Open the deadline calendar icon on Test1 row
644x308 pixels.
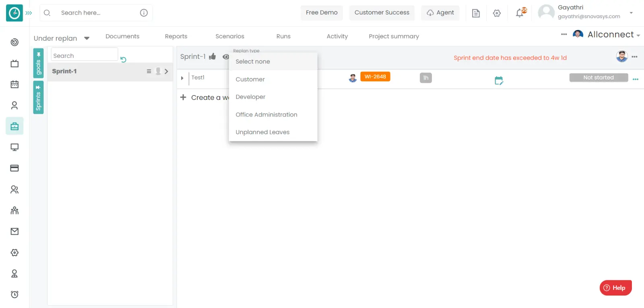[x=499, y=81]
